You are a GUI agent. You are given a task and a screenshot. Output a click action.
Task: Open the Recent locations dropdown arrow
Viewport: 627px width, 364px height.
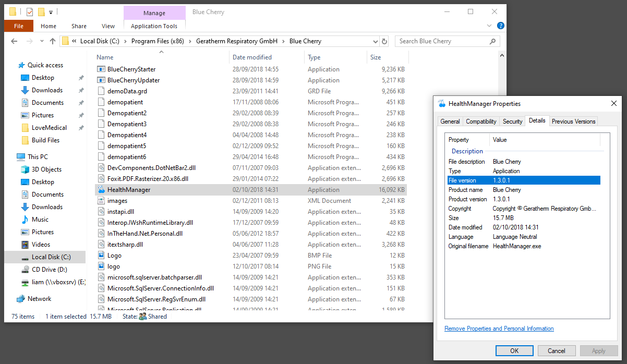42,41
